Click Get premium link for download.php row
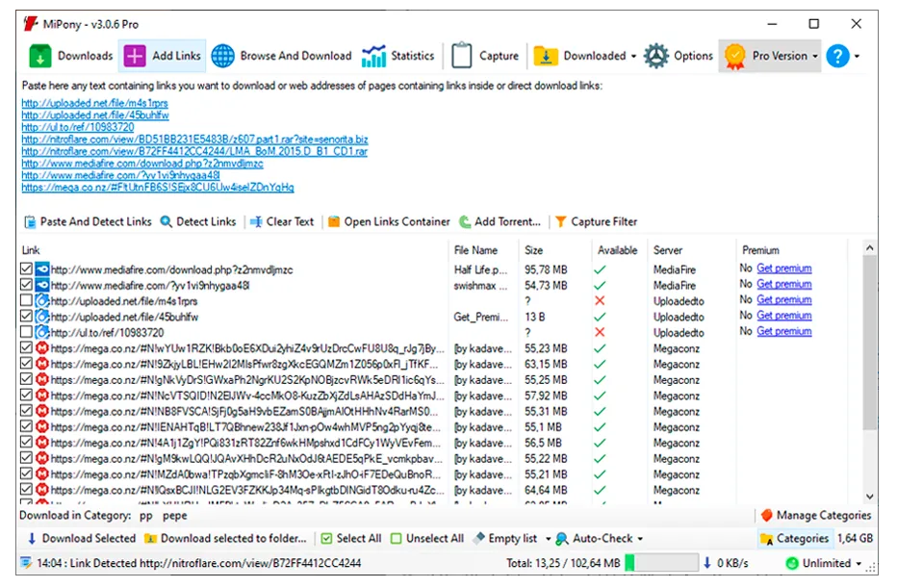This screenshot has width=897, height=588. pos(784,268)
